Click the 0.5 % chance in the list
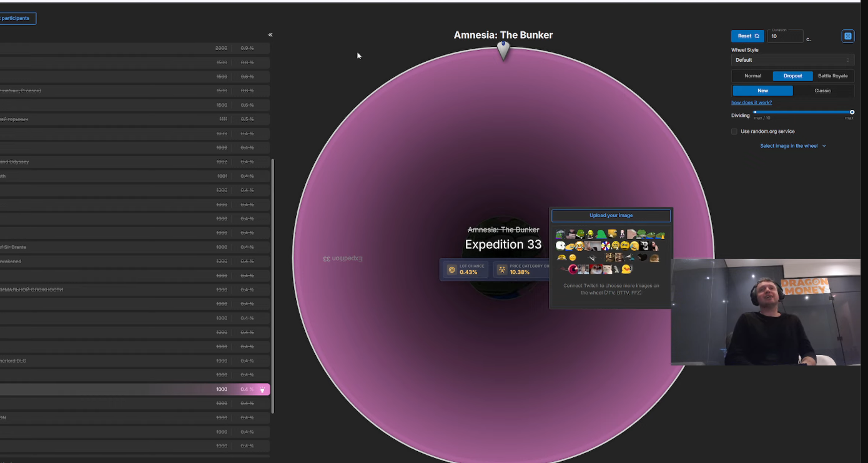The image size is (868, 463). 247,119
